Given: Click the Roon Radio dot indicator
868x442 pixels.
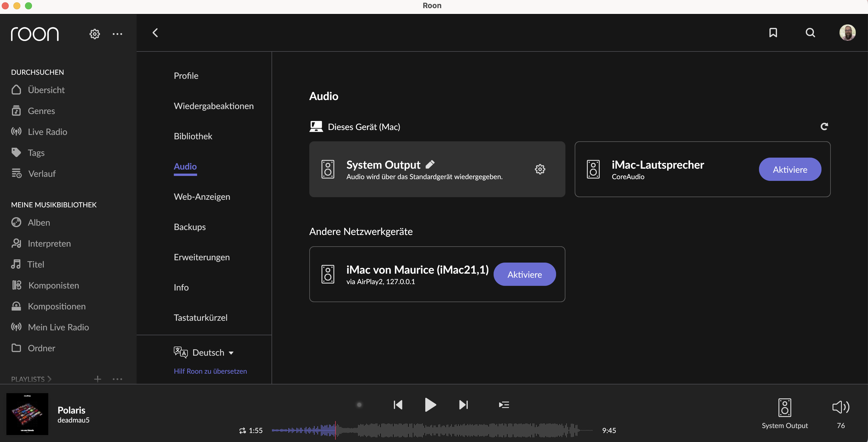Looking at the screenshot, I should (359, 404).
